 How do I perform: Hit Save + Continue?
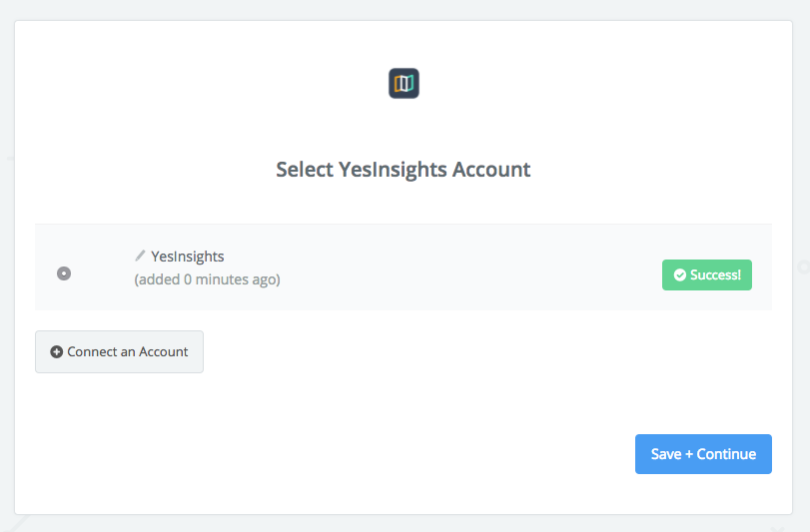click(x=703, y=454)
